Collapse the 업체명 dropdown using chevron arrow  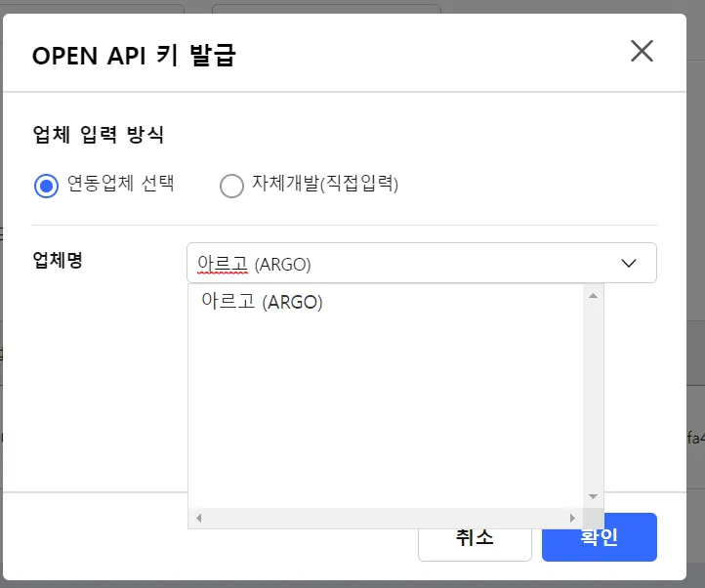(629, 263)
